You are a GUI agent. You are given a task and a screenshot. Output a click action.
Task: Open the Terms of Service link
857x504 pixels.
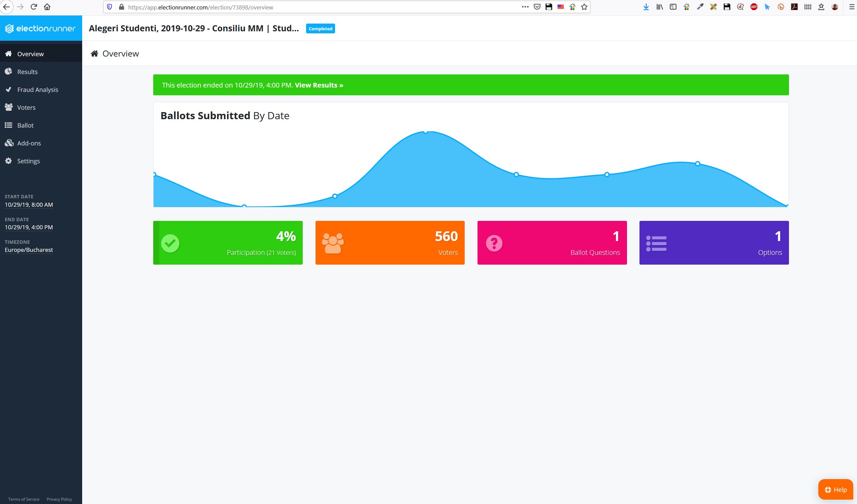(24, 499)
